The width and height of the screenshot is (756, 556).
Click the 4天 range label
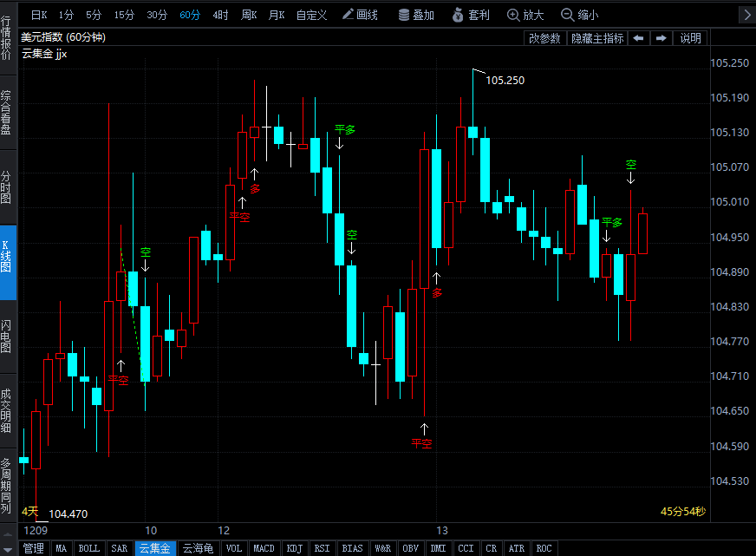tap(29, 511)
